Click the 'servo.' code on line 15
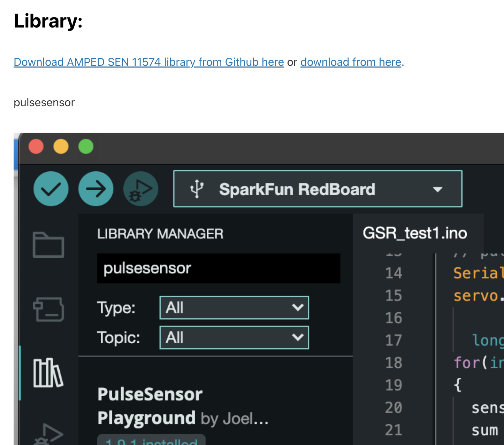Viewport: 504px width, 445px height. point(478,296)
